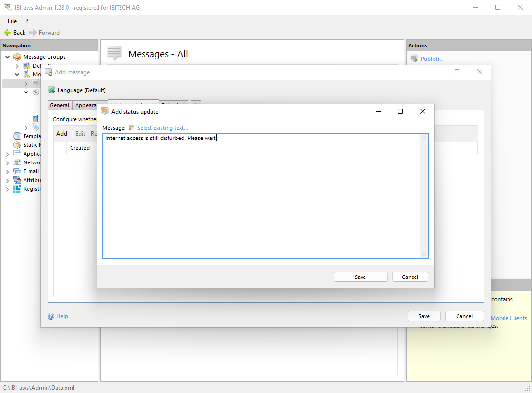The width and height of the screenshot is (532, 393).
Task: Click the Publish icon in Actions
Action: 414,59
